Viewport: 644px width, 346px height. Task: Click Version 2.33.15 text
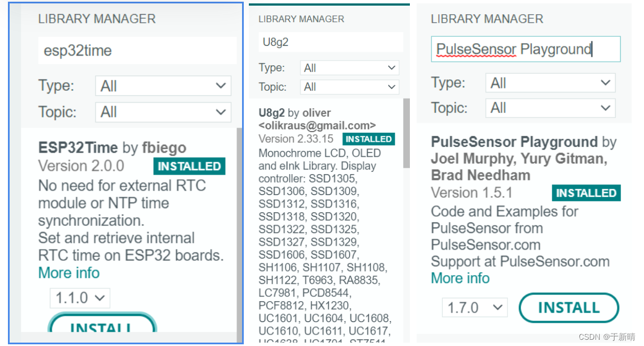(296, 139)
